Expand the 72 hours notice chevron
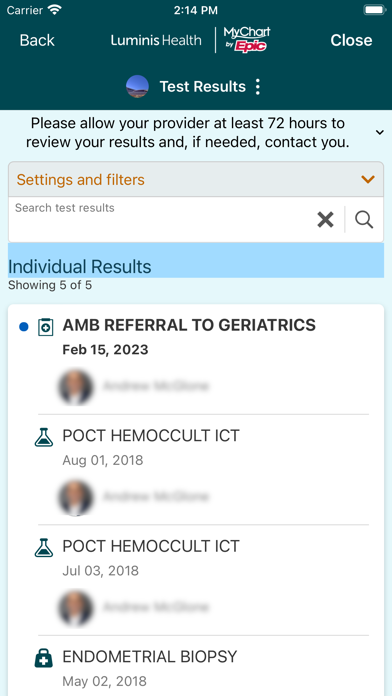This screenshot has height=696, width=392. pos(380,132)
